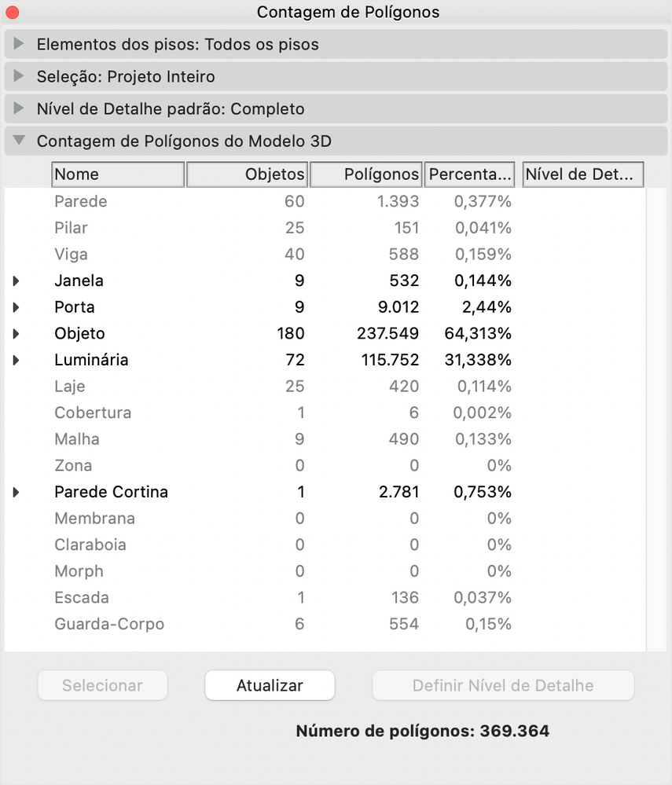Expand the Janela row arrow
Viewport: 672px width, 785px height.
17,281
